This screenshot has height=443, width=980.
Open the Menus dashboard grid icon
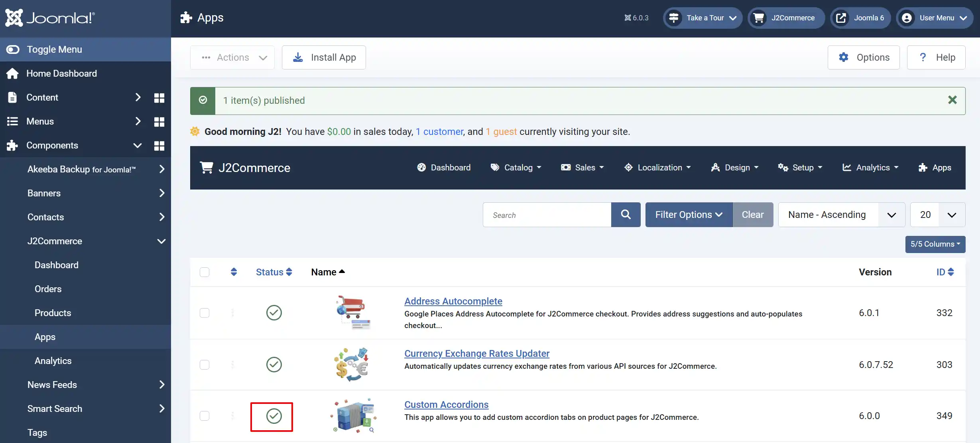click(x=159, y=122)
